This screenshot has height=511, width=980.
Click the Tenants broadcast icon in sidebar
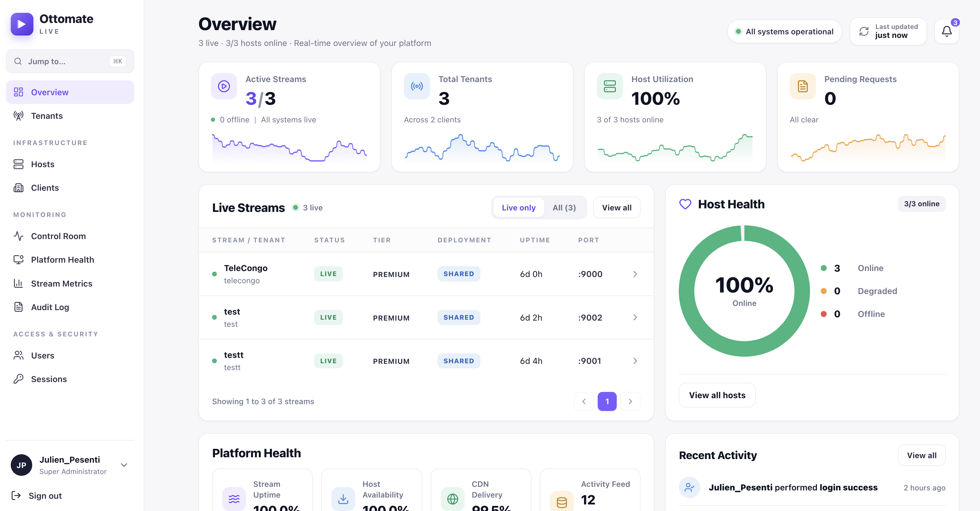point(18,116)
